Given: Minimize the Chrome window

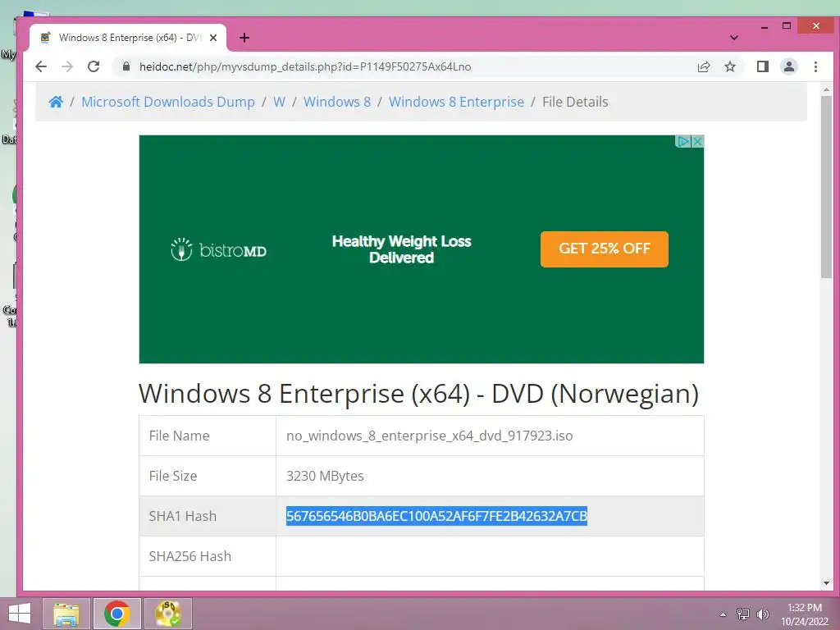Looking at the screenshot, I should tap(765, 26).
